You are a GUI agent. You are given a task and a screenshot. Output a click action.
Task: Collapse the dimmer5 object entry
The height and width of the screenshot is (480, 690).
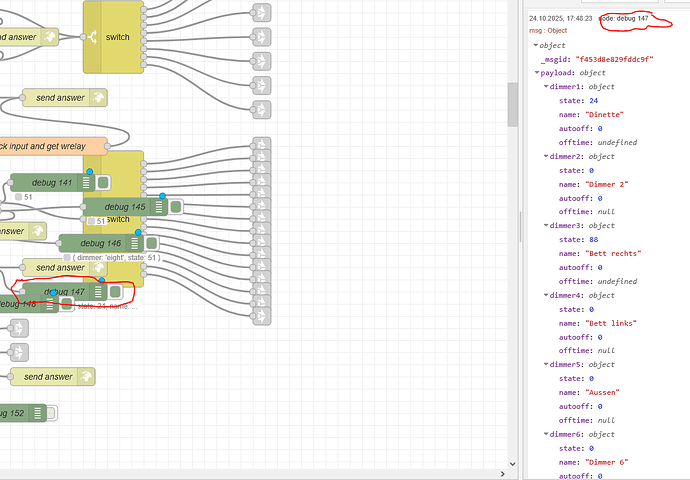click(546, 364)
